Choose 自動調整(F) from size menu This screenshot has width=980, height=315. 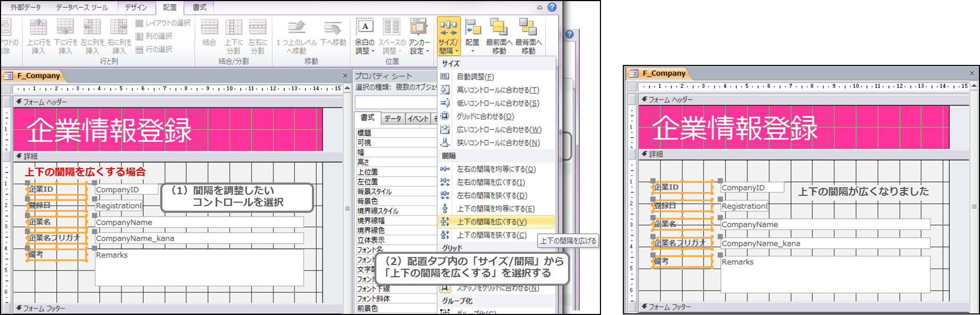497,77
